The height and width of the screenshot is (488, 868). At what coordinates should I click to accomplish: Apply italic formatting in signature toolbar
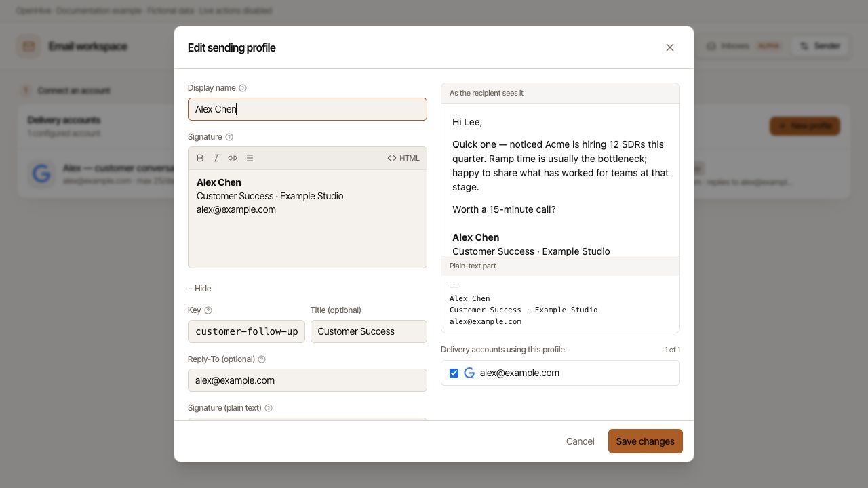pos(216,158)
